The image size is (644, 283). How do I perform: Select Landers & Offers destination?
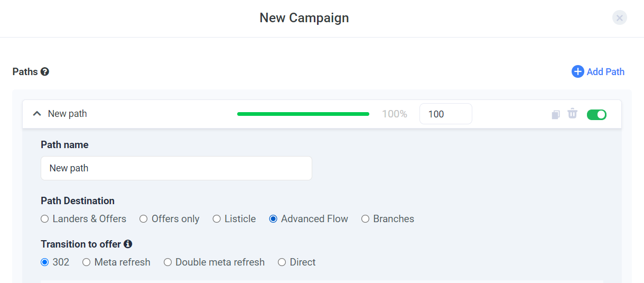[45, 219]
